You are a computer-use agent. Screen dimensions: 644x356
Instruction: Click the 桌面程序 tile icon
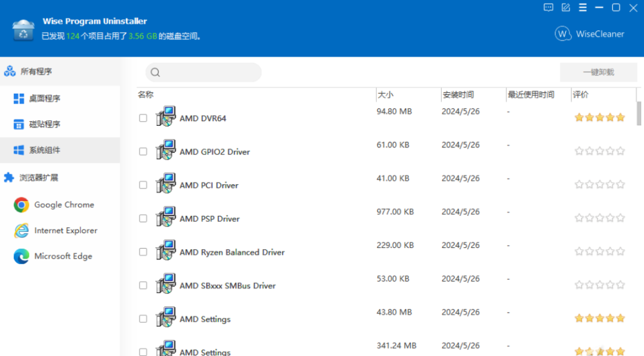click(x=18, y=98)
